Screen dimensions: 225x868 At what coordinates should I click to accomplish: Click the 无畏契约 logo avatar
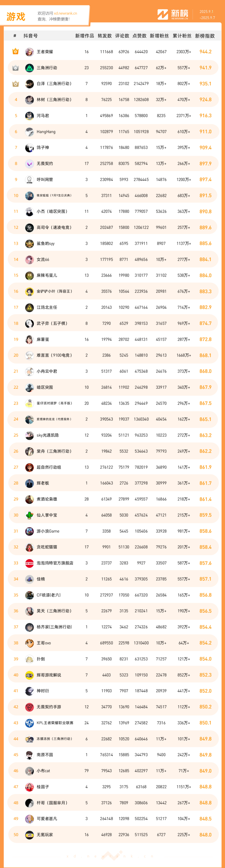(29, 163)
